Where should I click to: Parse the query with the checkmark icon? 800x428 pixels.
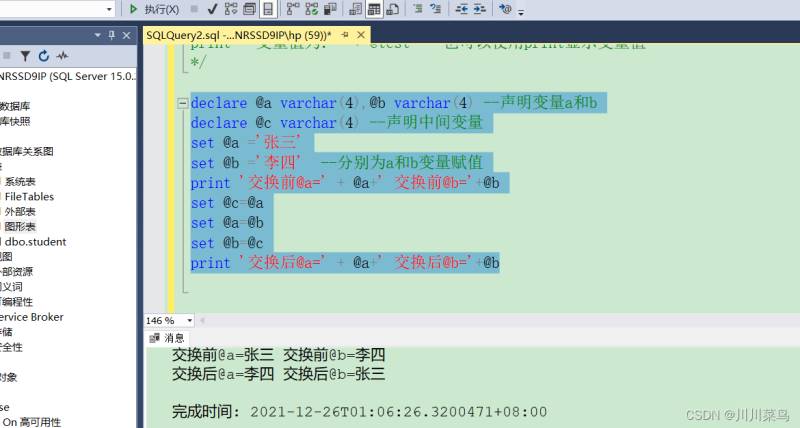pos(212,9)
